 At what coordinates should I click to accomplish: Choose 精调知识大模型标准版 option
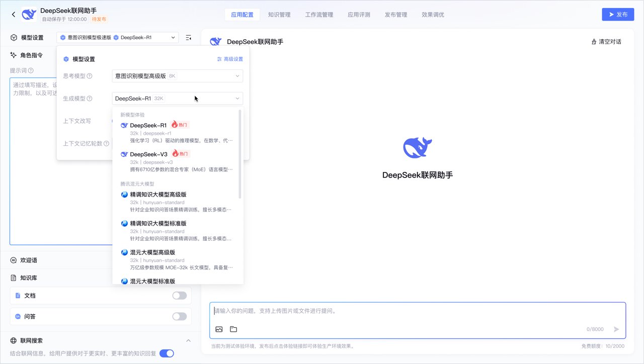[x=177, y=231]
